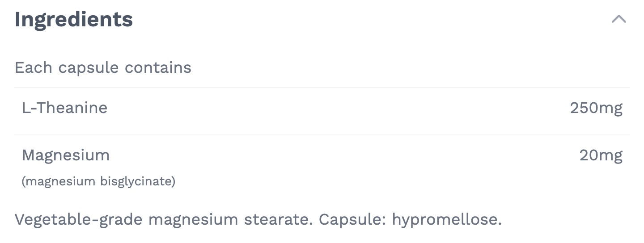Select the L-Theanine ingredient name
This screenshot has width=644, height=243.
point(65,108)
